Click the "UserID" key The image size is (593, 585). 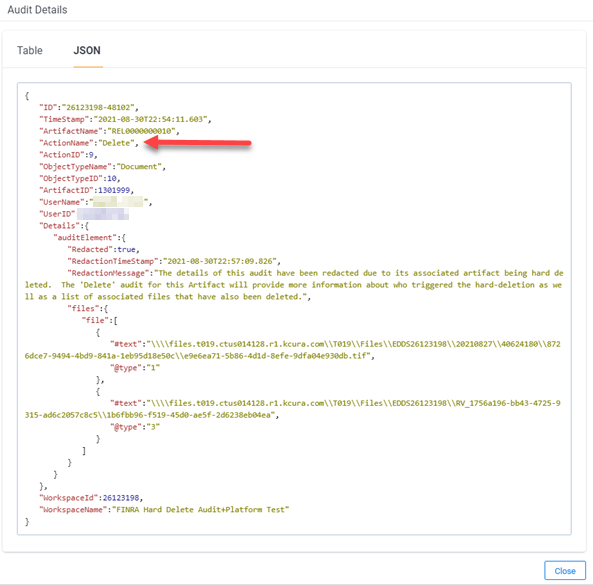point(57,214)
